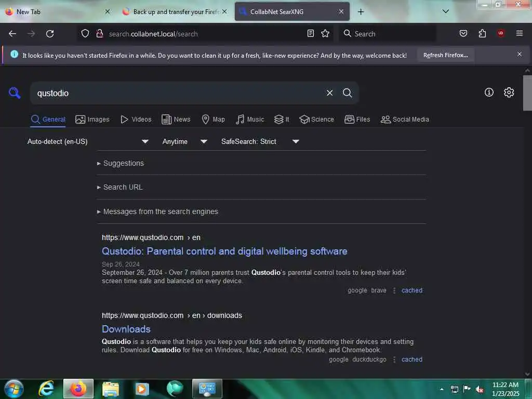This screenshot has height=399, width=532.
Task: Click the browser Search box
Action: point(387,34)
